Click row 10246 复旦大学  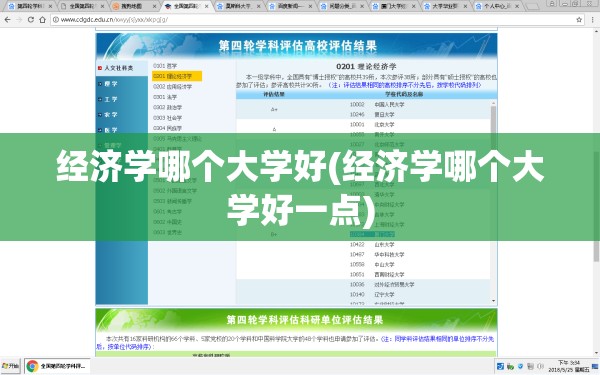tap(372, 114)
